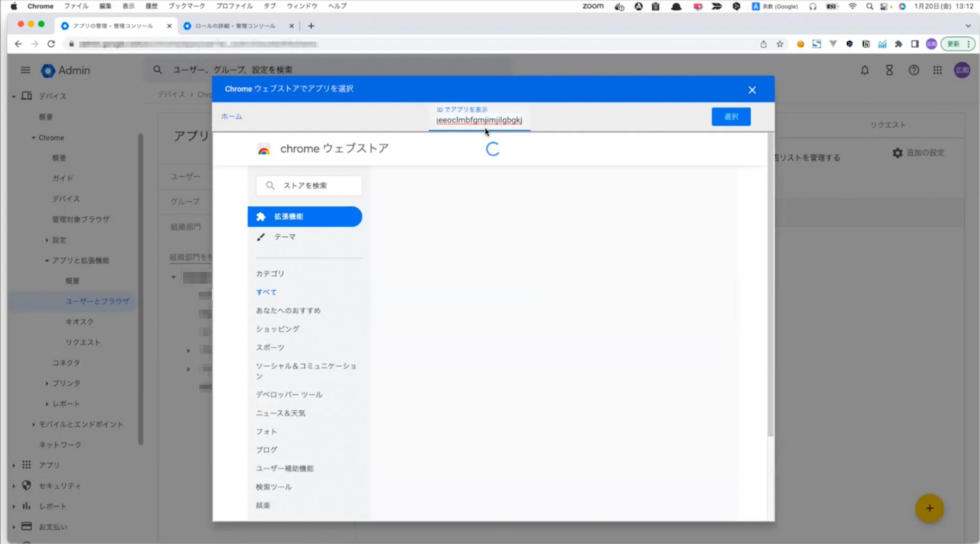Screen dimensions: 980x544
Task: Open the tasks hourglass icon
Action: point(889,70)
